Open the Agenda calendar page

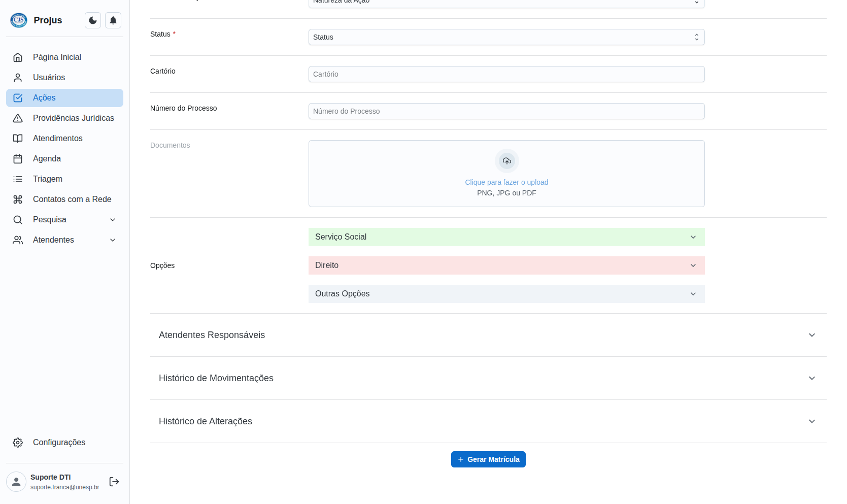coord(47,159)
